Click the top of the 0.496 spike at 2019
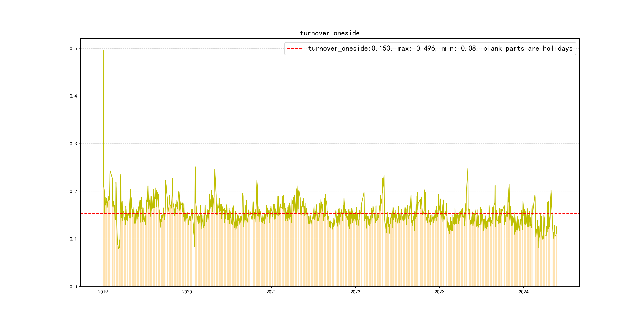This screenshot has height=322, width=644. point(103,51)
